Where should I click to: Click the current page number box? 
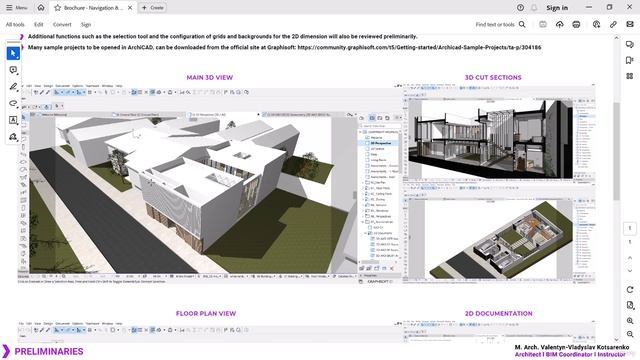pos(630,228)
